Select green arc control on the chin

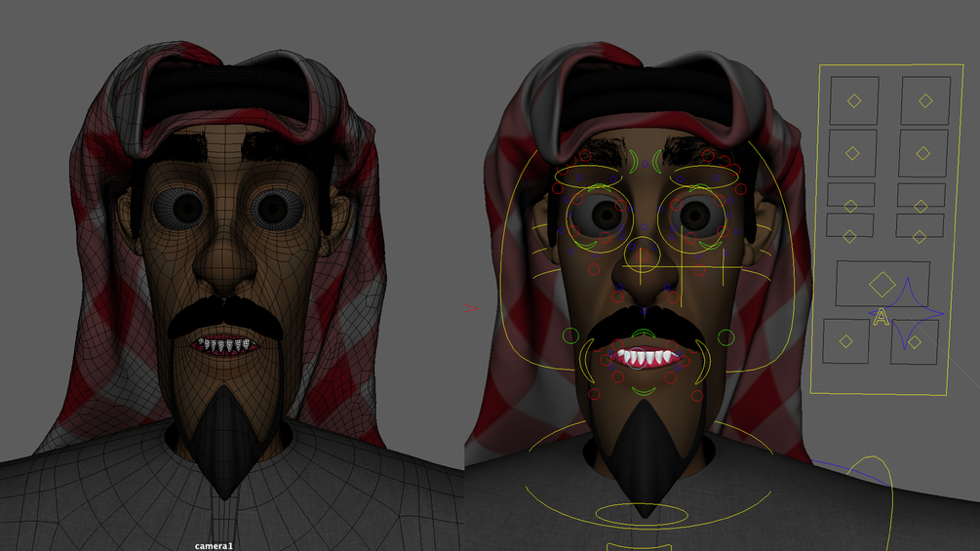[644, 392]
